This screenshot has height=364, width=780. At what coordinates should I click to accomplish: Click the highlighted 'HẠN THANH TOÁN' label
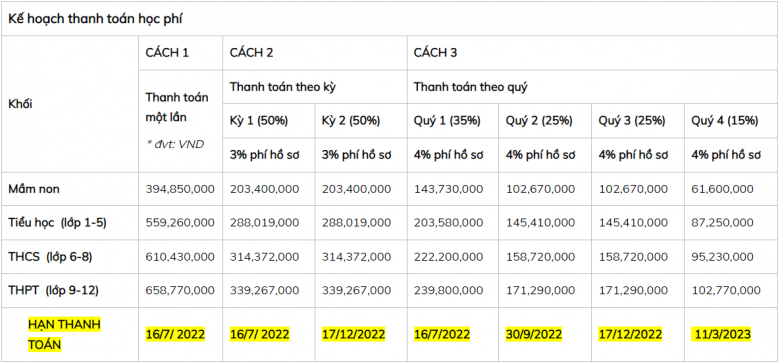64,334
